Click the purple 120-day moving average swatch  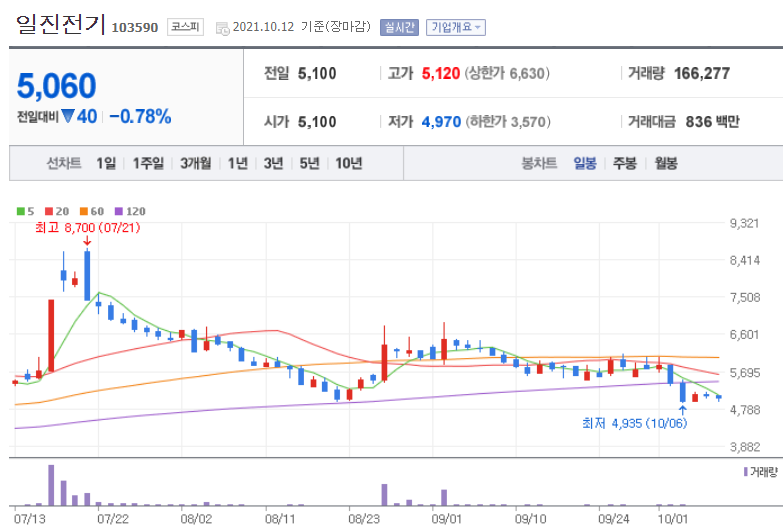pos(119,211)
